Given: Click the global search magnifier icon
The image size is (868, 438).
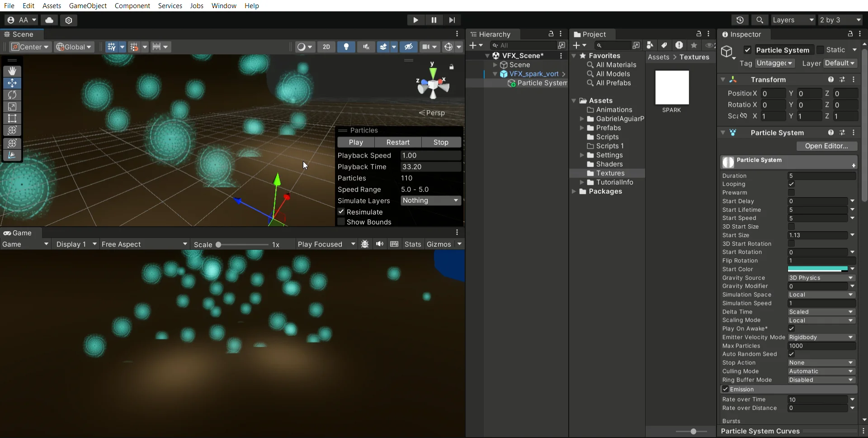Looking at the screenshot, I should click(x=760, y=20).
